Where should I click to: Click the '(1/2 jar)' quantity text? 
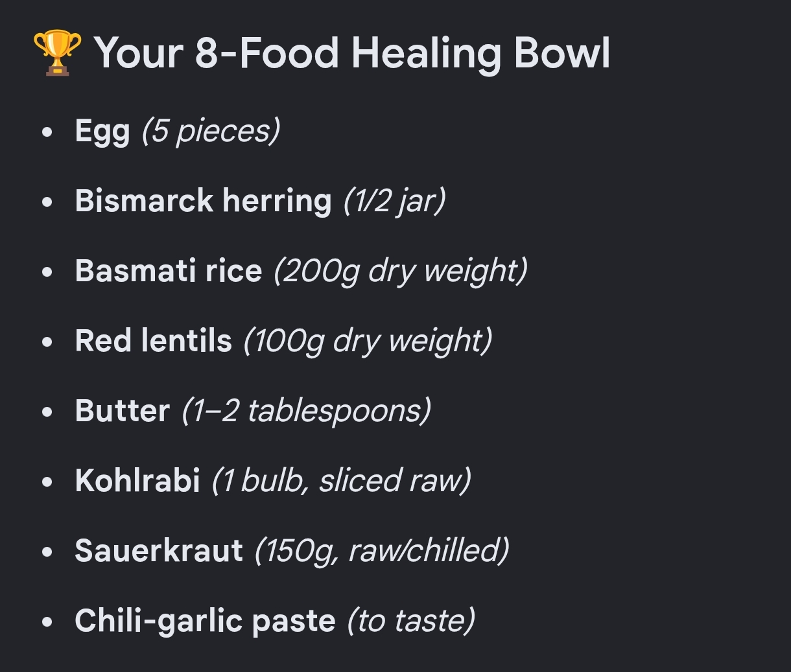394,202
